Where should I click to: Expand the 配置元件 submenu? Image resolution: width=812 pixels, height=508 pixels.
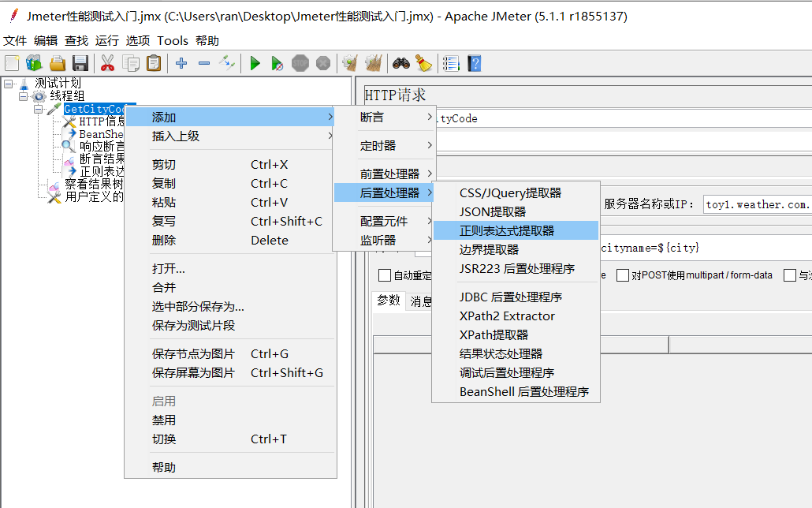384,221
